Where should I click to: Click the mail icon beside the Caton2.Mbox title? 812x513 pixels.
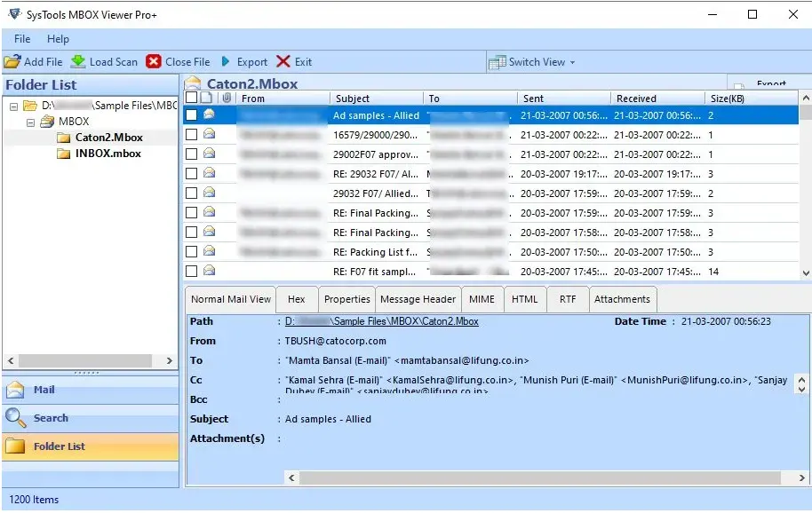[193, 83]
